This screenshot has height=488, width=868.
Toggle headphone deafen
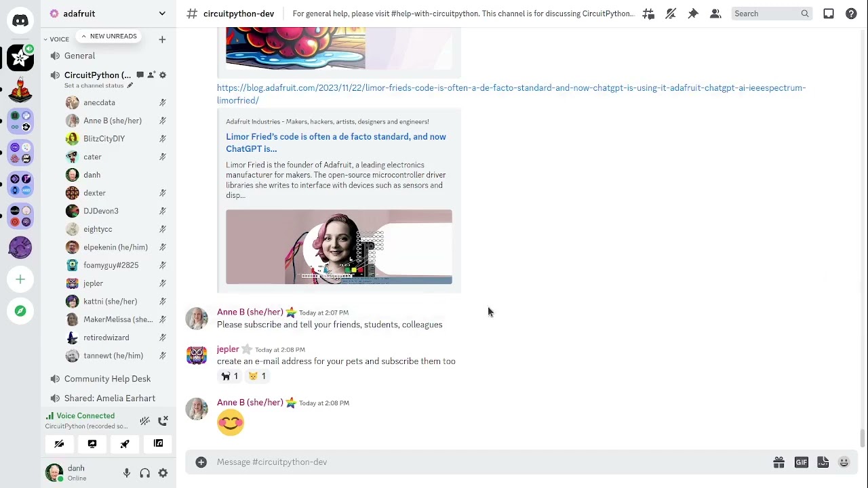point(144,473)
